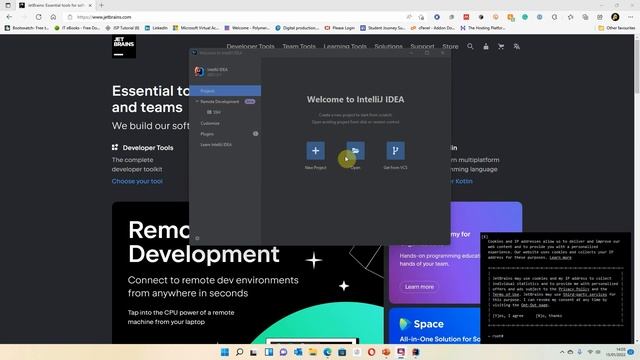Viewport: 640px width, 360px height.
Task: Click the Get from VCS branch icon
Action: tap(396, 151)
